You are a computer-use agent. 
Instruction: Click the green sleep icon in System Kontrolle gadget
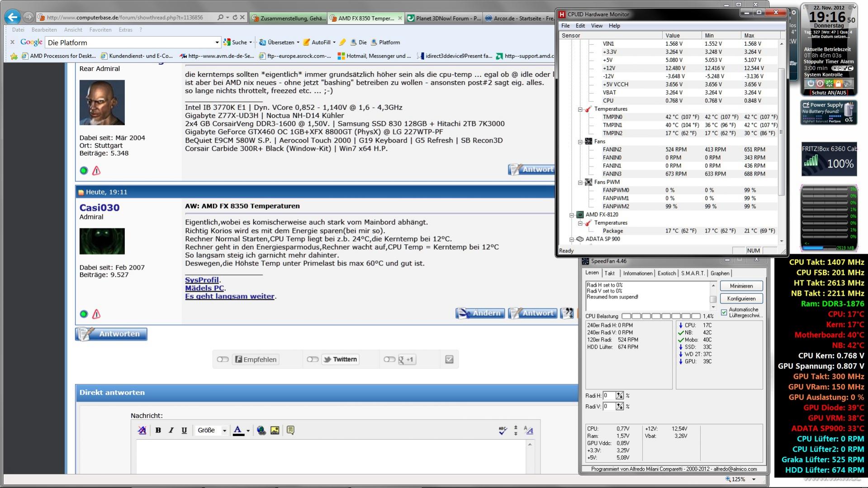pyautogui.click(x=829, y=83)
